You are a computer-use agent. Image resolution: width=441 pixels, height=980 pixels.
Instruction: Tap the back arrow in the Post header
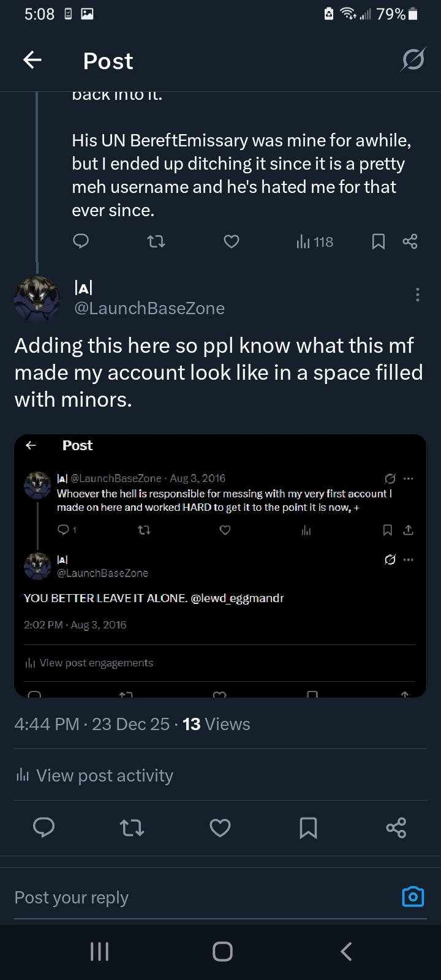click(32, 60)
